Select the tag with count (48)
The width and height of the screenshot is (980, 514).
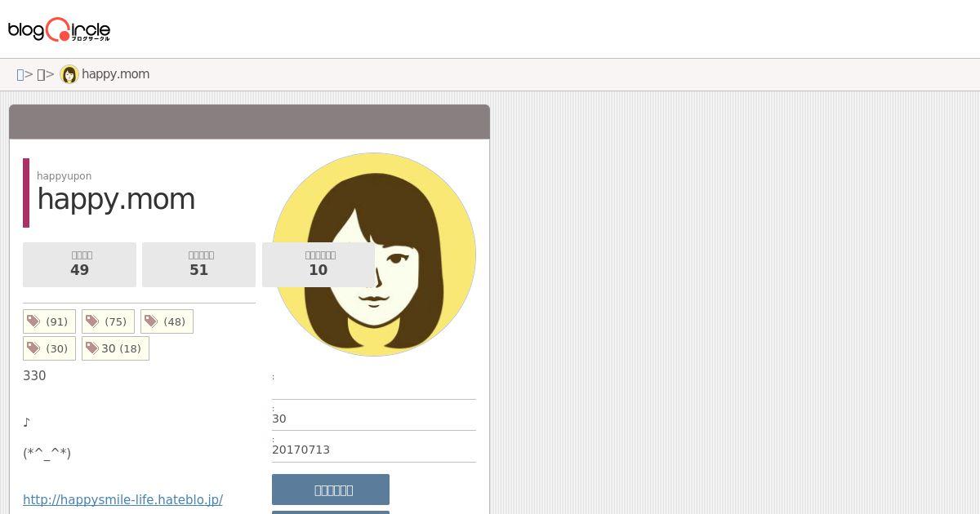(x=167, y=321)
